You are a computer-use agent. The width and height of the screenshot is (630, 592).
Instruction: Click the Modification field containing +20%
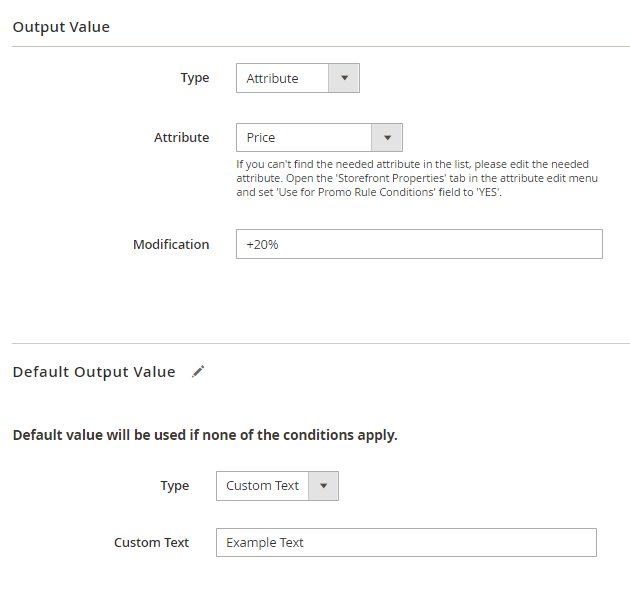pos(418,244)
